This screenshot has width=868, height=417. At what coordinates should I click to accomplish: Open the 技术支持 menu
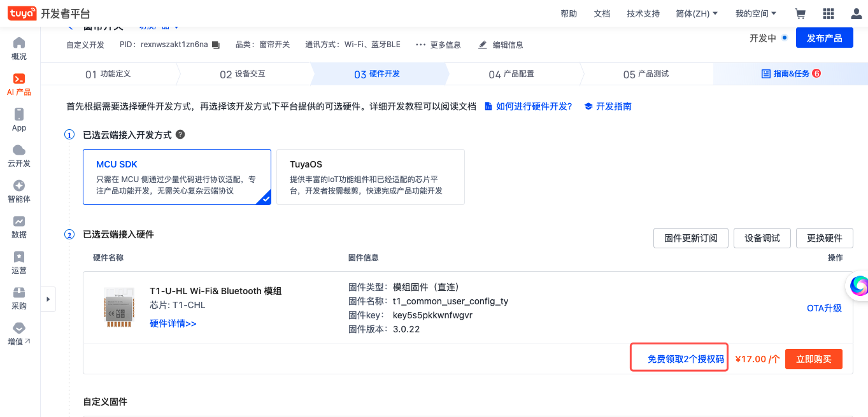pos(643,13)
